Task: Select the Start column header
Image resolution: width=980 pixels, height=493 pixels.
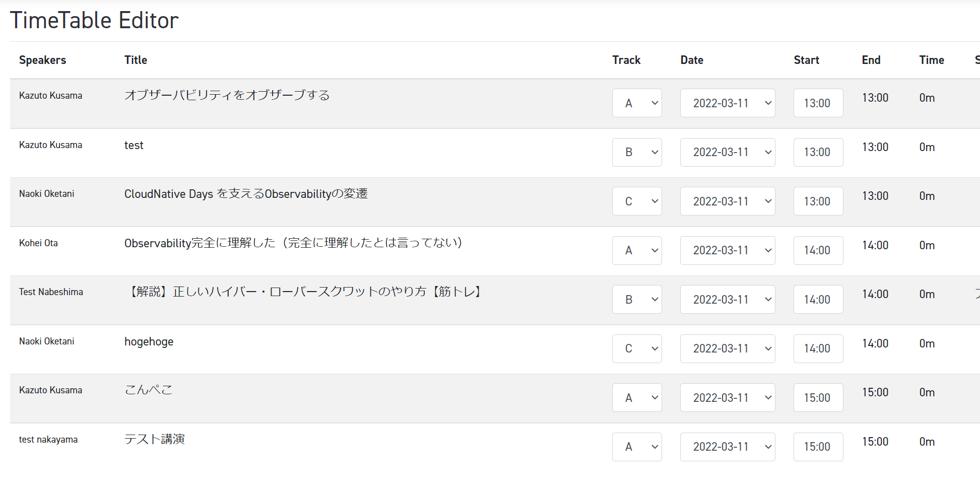Action: pos(806,60)
